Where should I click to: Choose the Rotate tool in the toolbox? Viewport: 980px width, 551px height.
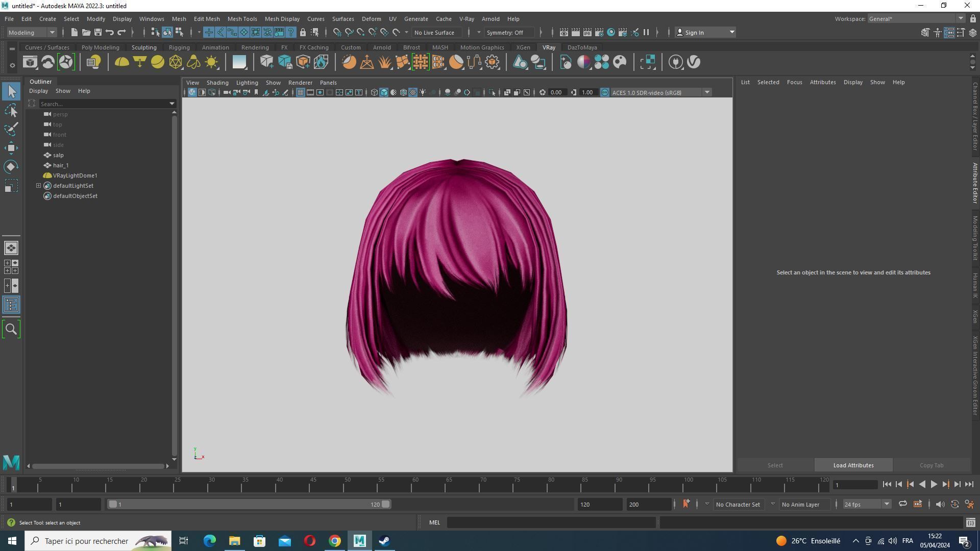click(x=11, y=167)
